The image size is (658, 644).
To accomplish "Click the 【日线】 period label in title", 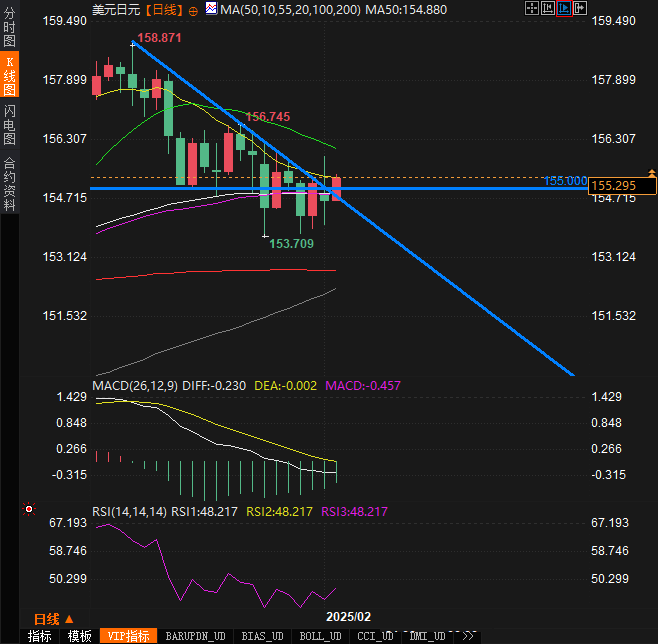I will tap(164, 9).
